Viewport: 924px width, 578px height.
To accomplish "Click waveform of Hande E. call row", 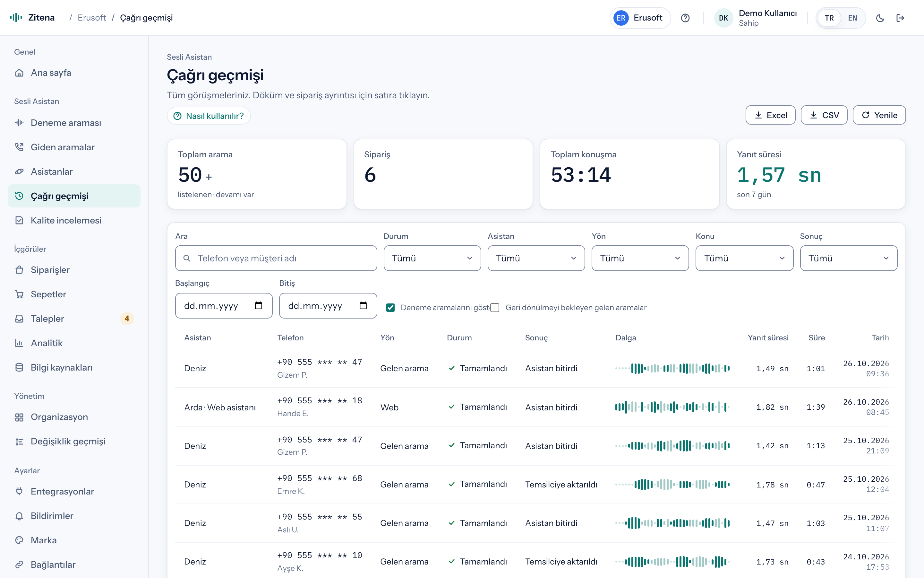I will click(x=672, y=407).
